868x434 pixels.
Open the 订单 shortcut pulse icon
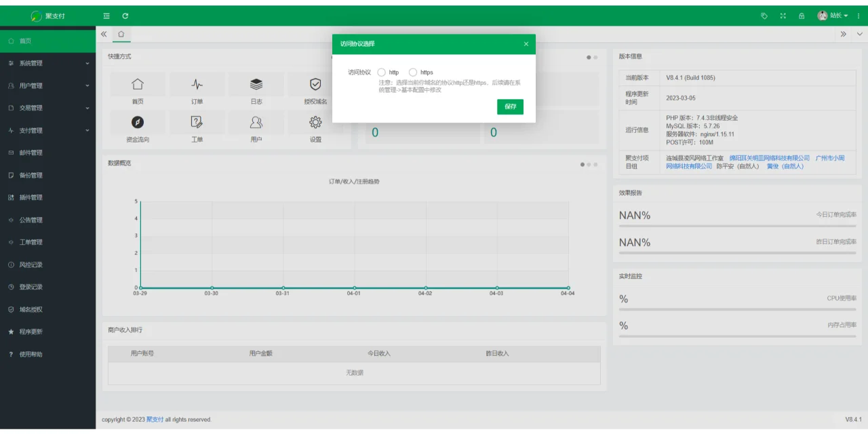point(197,84)
